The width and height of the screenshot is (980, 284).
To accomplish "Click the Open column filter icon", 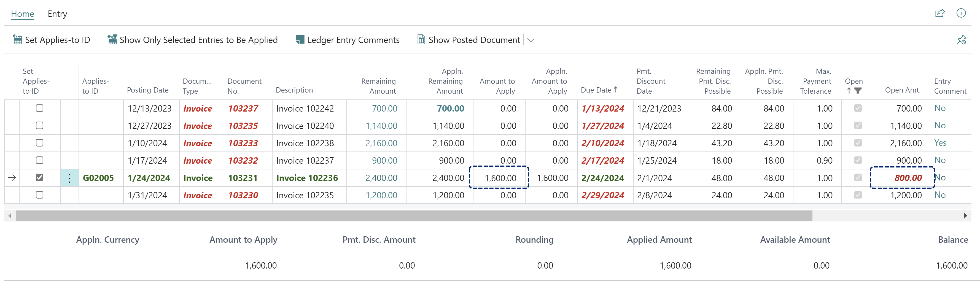I will [x=858, y=91].
